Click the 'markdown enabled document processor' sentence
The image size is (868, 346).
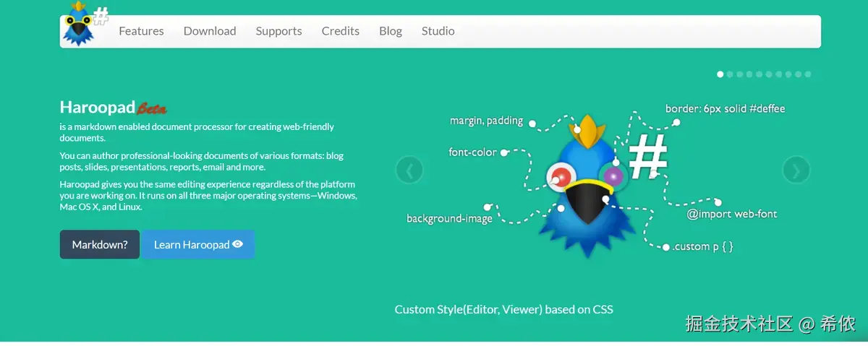[x=197, y=132]
